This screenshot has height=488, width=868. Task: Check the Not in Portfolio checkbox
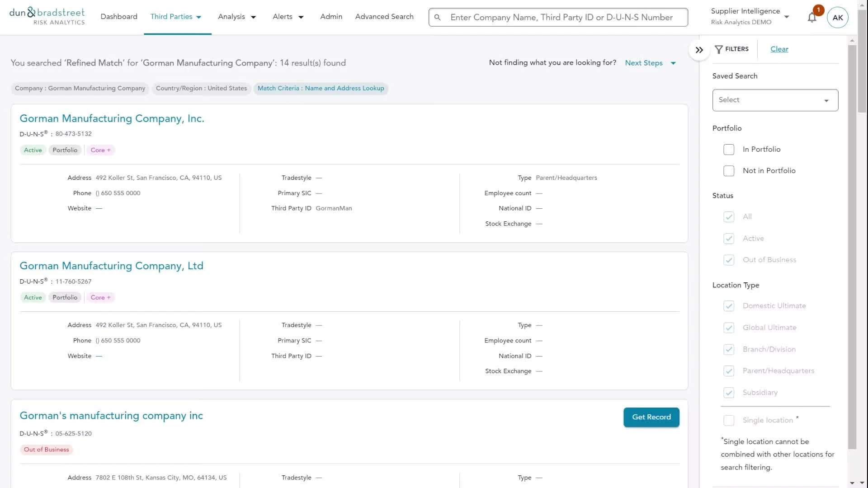click(729, 171)
